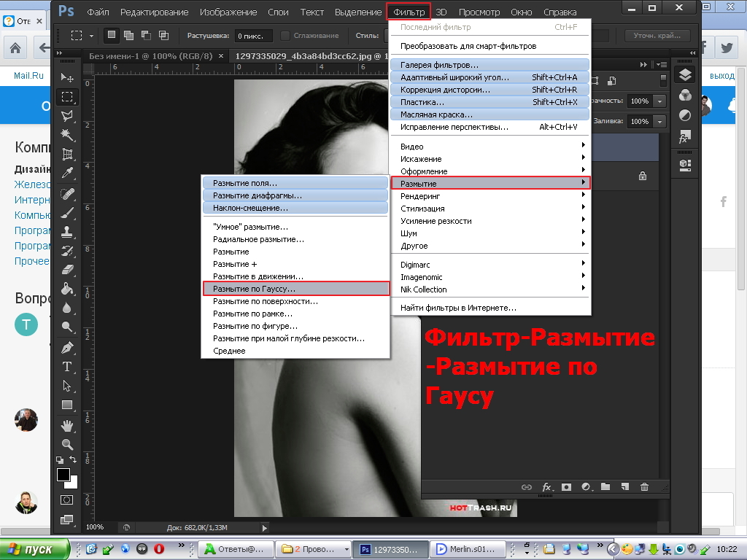Swap foreground and background colors icon
Image resolution: width=747 pixels, height=560 pixels.
(x=73, y=460)
